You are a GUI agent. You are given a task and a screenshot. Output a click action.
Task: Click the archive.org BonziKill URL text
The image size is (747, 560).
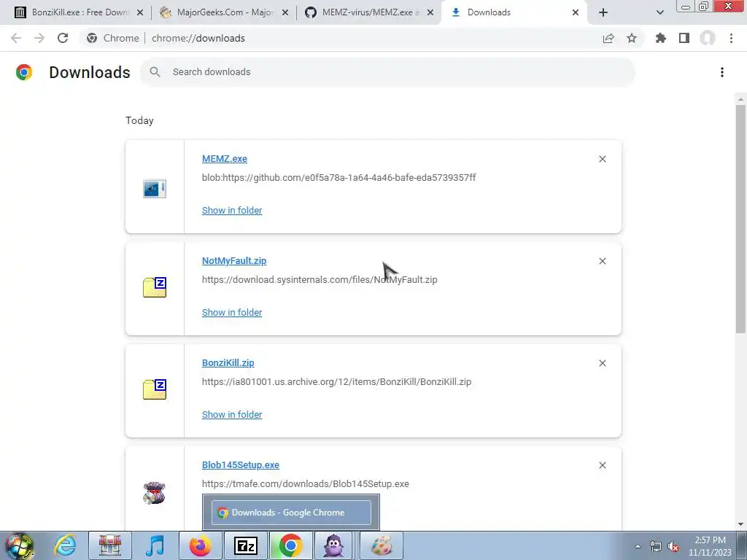[336, 382]
